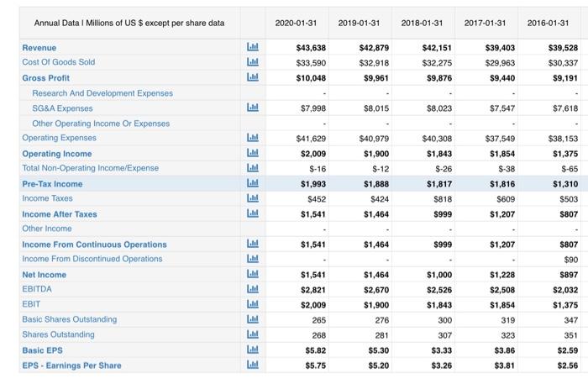Show the chart for the EBIT row
Screen dimensions: 588x384
[x=253, y=304]
